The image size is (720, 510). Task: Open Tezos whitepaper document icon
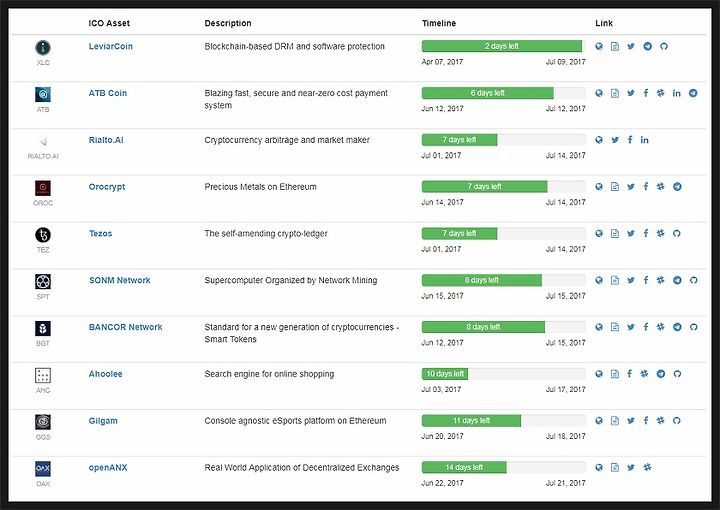(615, 234)
